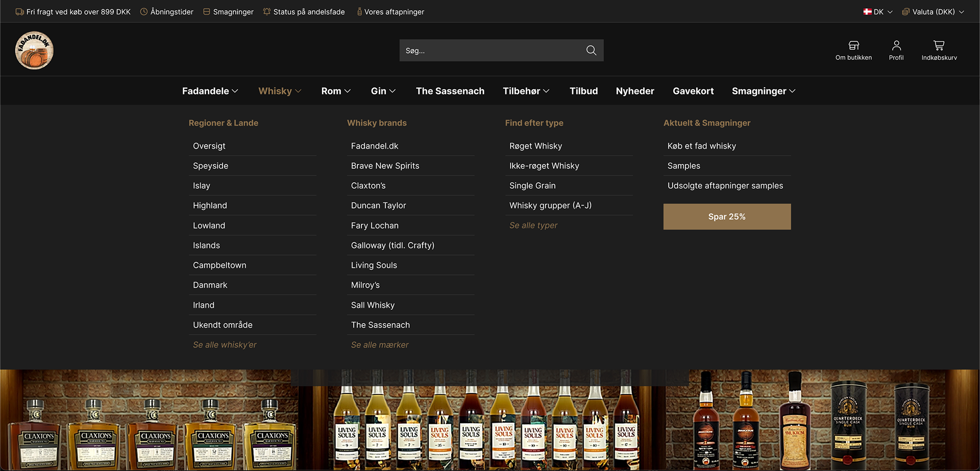Open the DK language dropdown
The image size is (980, 471).
coord(878,12)
